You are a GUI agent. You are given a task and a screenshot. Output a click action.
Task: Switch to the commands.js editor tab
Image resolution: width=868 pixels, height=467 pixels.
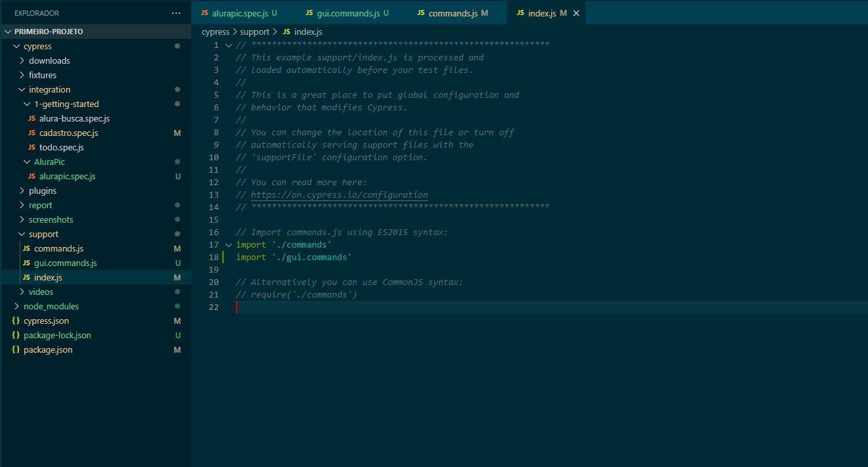point(458,13)
